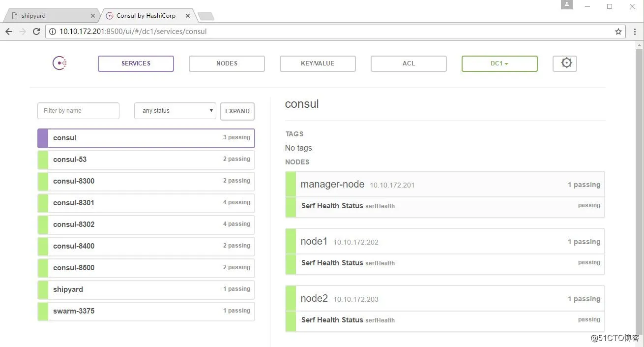Click the Chrome user profile icon

(567, 4)
